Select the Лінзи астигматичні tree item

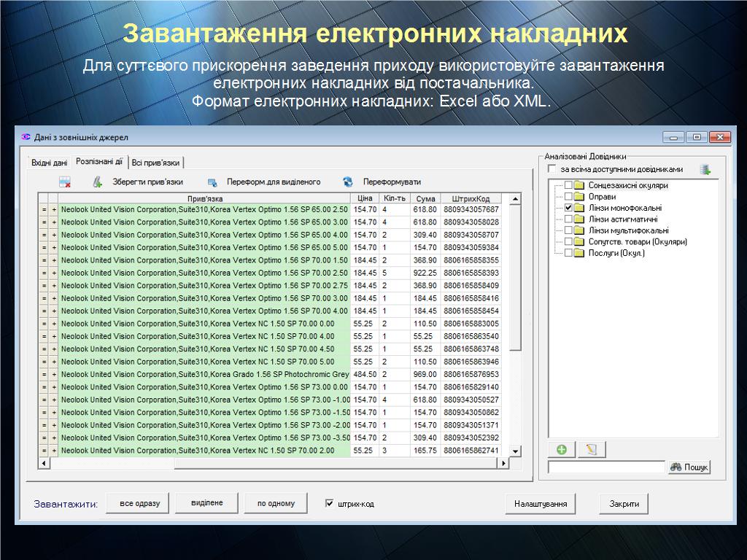click(x=622, y=219)
